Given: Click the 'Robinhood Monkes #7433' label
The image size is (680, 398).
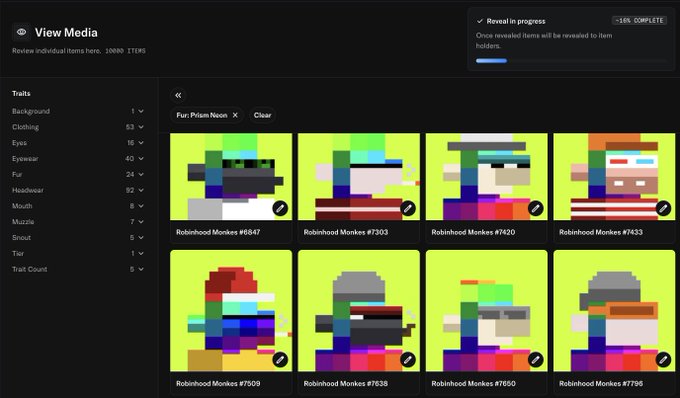Looking at the screenshot, I should click(601, 232).
